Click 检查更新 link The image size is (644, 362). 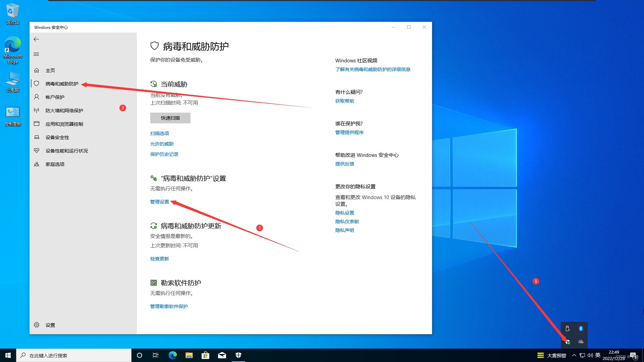click(160, 259)
